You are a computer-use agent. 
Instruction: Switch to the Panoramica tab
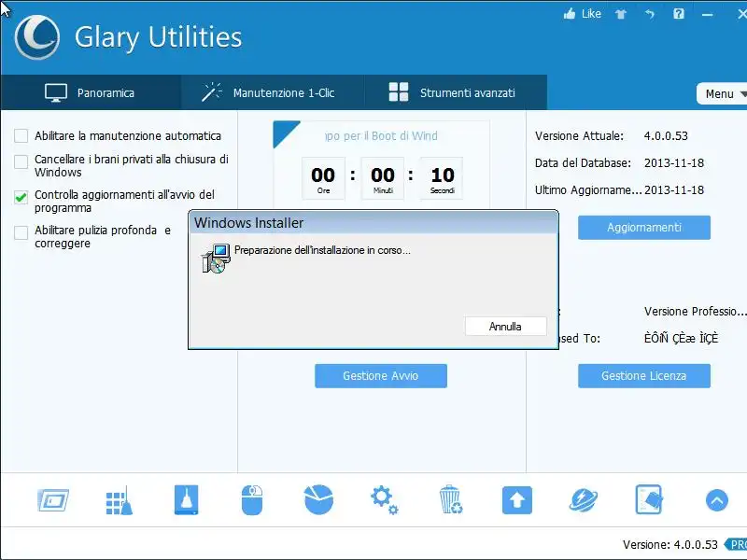coord(91,92)
